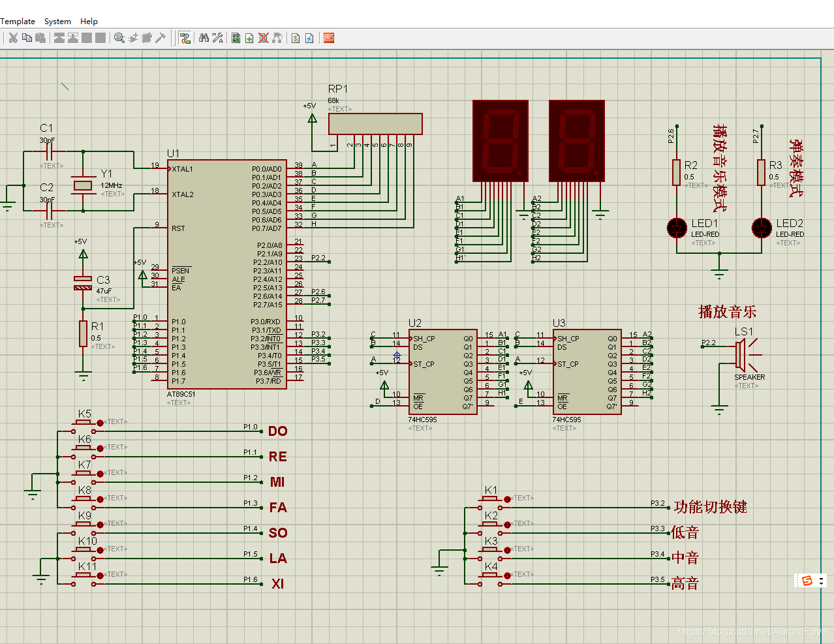
Task: Open the Help menu
Action: click(x=89, y=21)
